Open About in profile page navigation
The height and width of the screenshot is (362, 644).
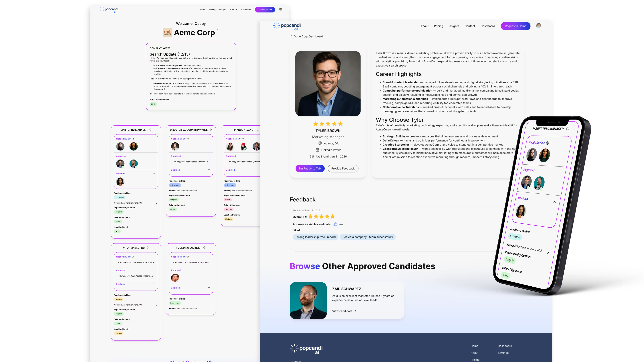tap(424, 26)
